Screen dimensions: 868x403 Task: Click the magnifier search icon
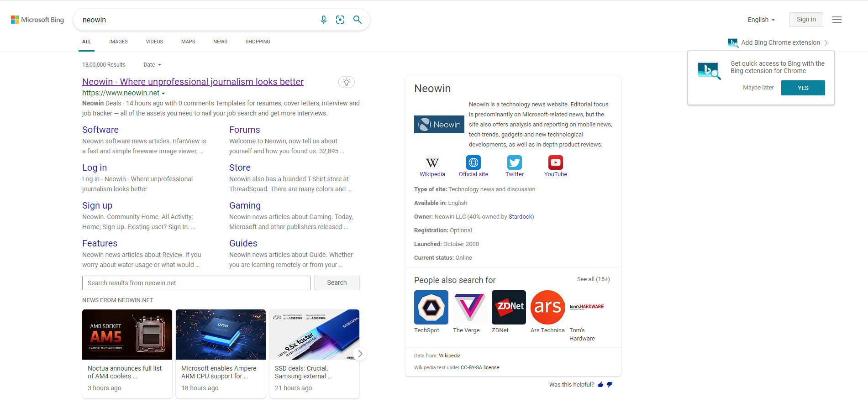pos(358,20)
